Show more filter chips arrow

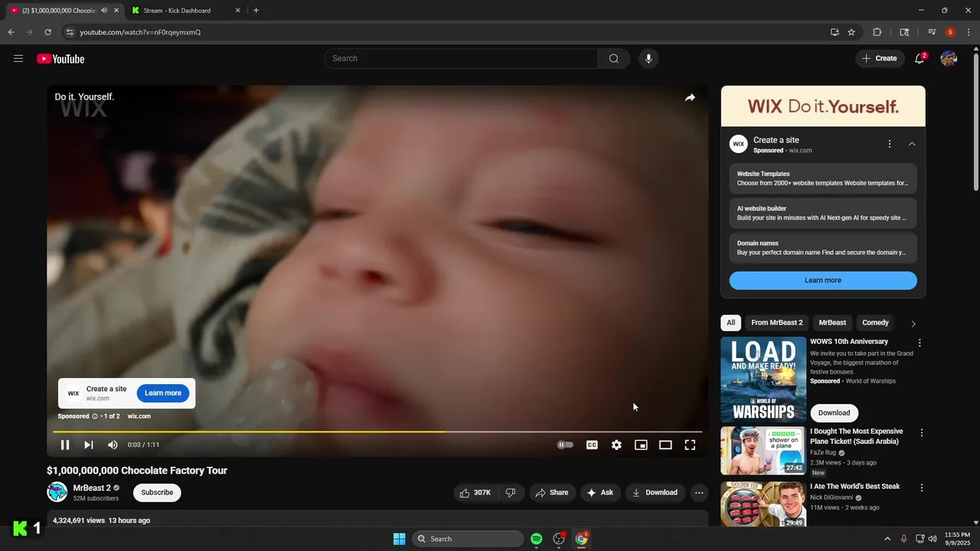point(913,324)
